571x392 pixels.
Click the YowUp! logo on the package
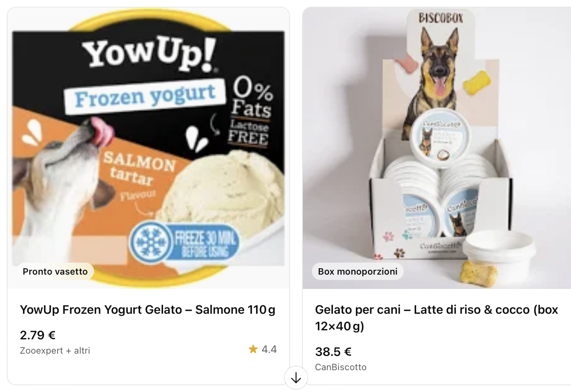coord(149,54)
